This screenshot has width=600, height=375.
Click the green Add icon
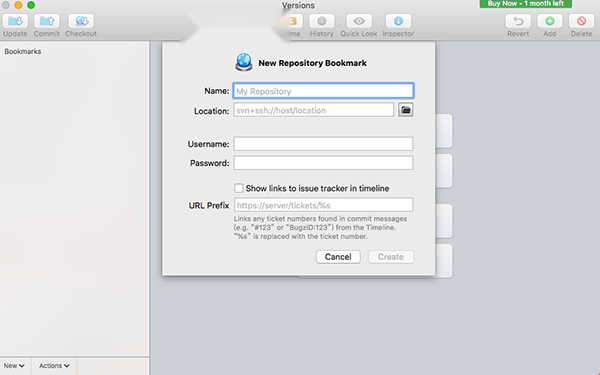(x=549, y=21)
